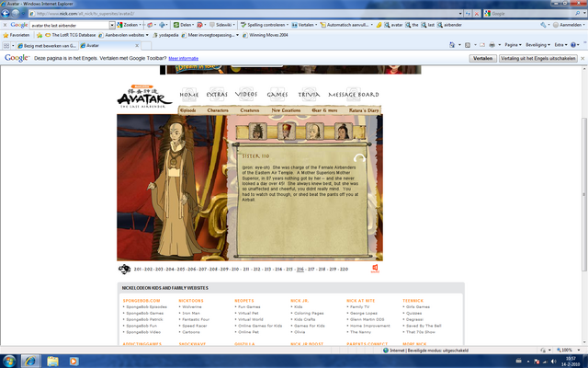588x368 pixels.
Task: Expand the Spelling controleren dropdown
Action: [x=288, y=25]
